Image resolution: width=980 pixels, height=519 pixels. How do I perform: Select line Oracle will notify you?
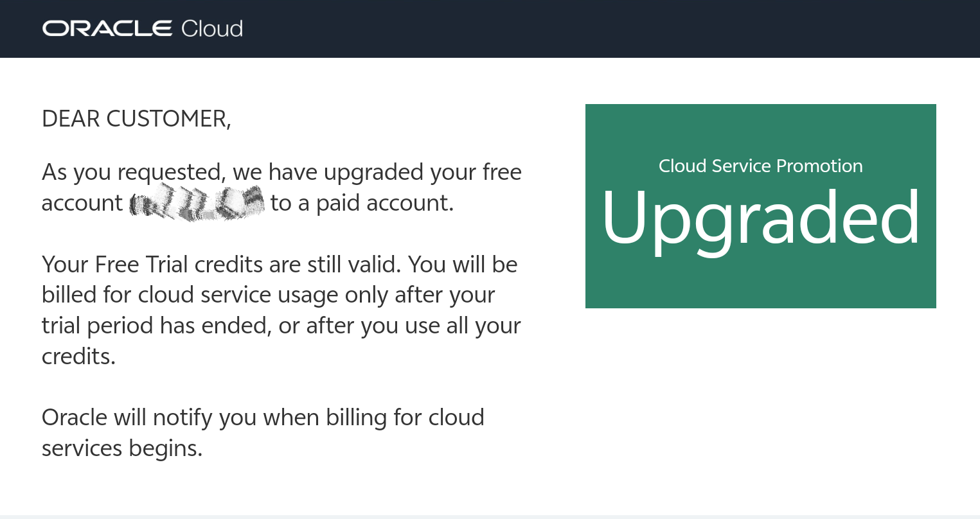[263, 418]
